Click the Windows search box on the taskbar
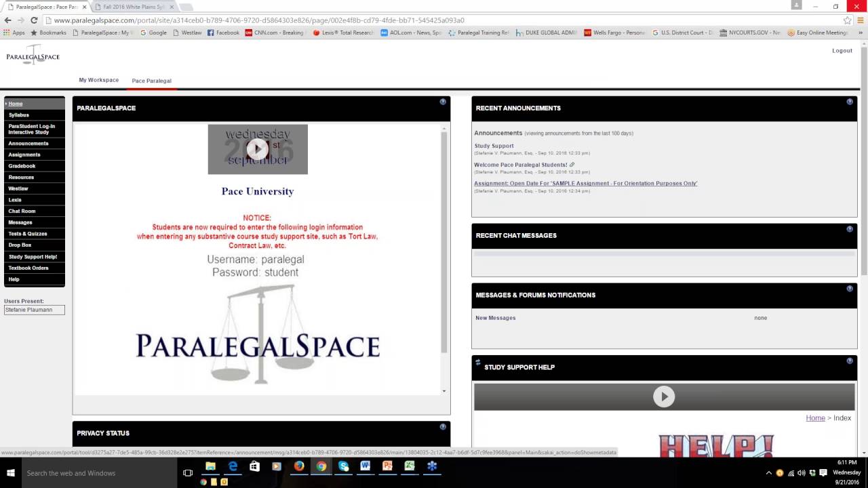The width and height of the screenshot is (868, 488). [x=99, y=472]
